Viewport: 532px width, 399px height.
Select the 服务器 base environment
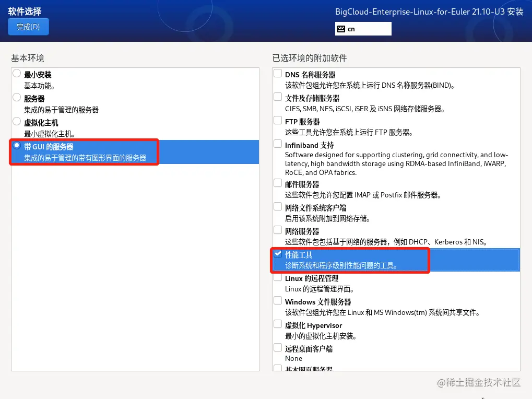tap(16, 98)
